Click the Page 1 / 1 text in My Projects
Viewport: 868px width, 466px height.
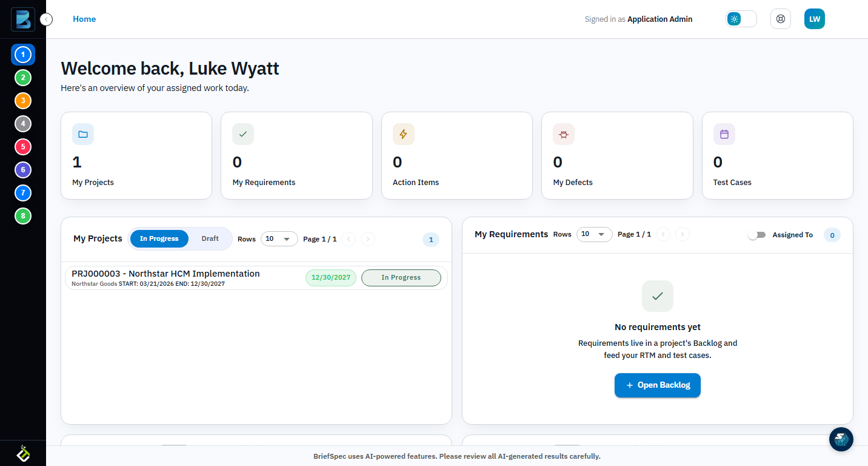319,239
